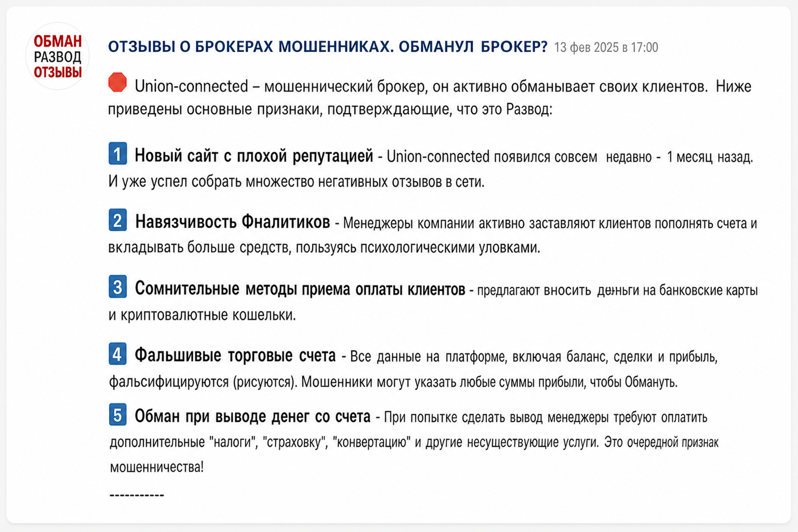
Task: Click the heading Сомнительные методы приема оплаты клиентов
Action: pos(300,289)
